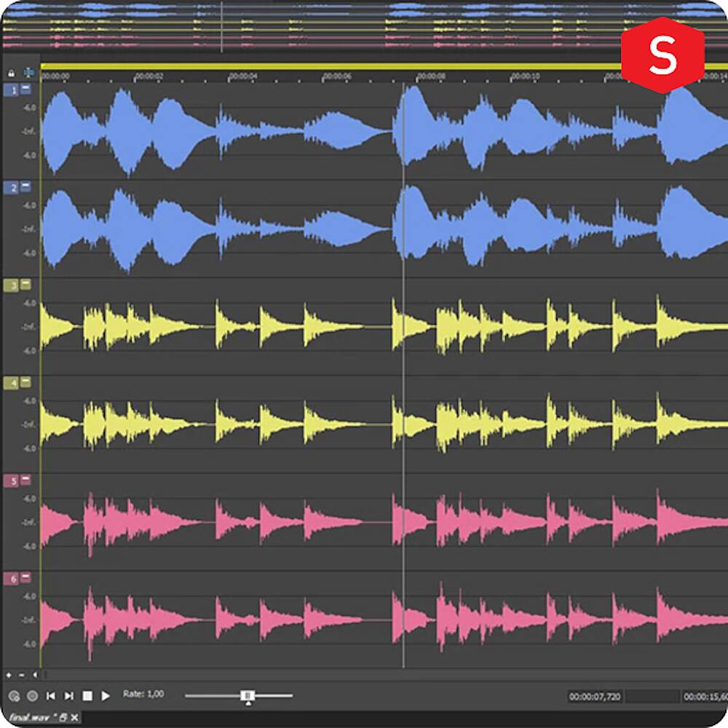Click the zoom out minus icon
The width and height of the screenshot is (728, 728).
click(x=22, y=675)
